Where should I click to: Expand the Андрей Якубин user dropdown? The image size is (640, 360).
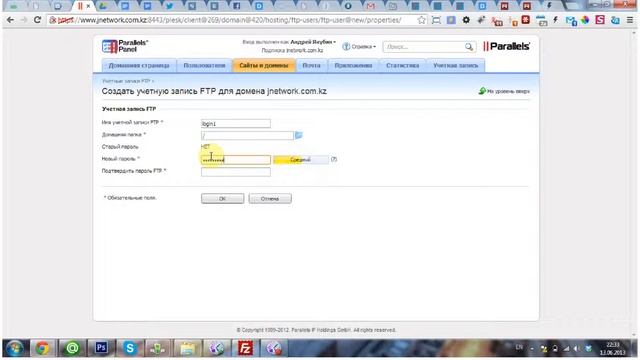(313, 42)
